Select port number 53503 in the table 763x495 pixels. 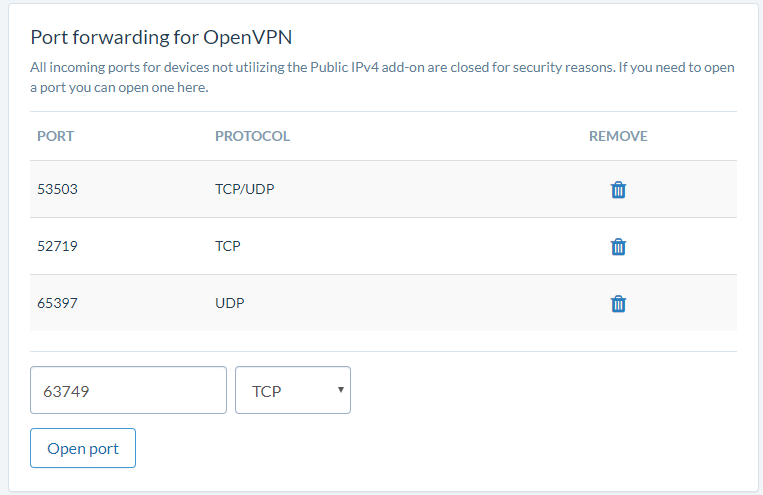tap(57, 189)
